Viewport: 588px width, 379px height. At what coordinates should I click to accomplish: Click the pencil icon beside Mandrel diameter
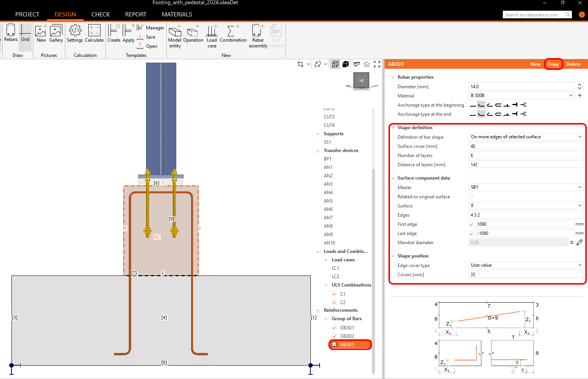tap(580, 243)
